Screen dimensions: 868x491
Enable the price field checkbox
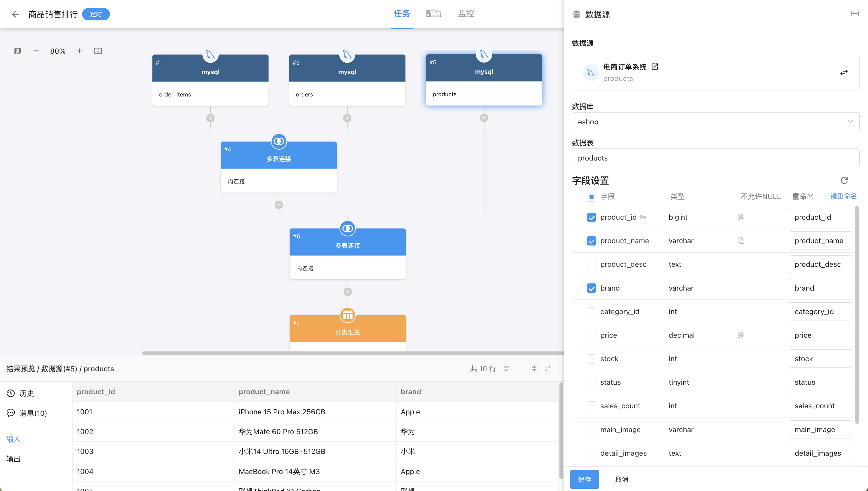click(x=591, y=335)
